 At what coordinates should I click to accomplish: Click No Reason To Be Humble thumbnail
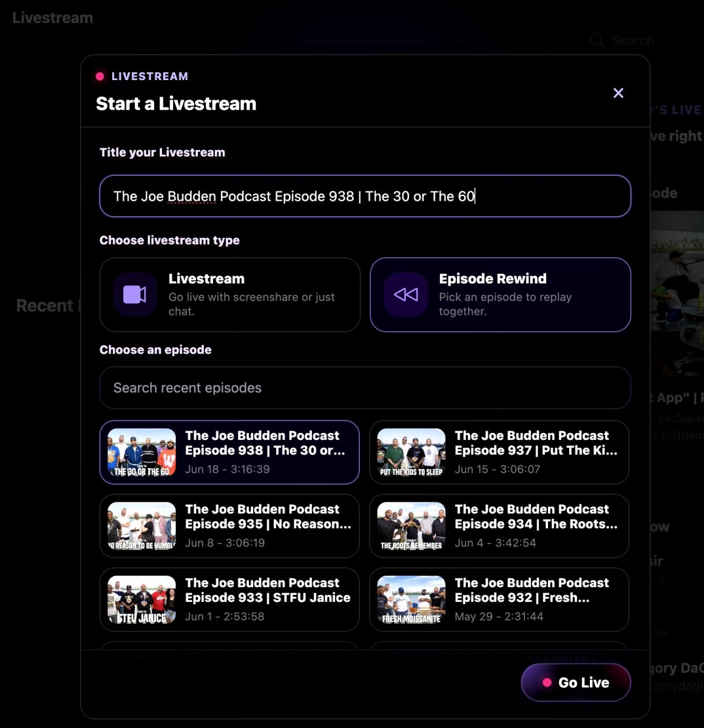142,526
